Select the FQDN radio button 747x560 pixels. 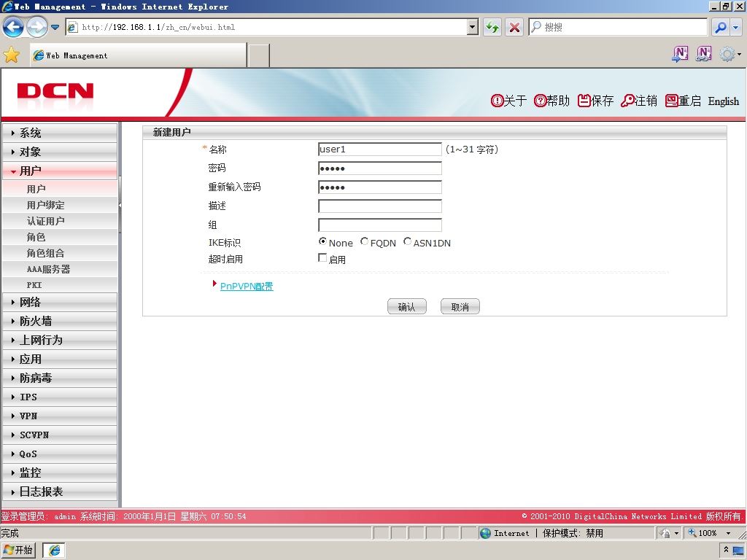365,241
